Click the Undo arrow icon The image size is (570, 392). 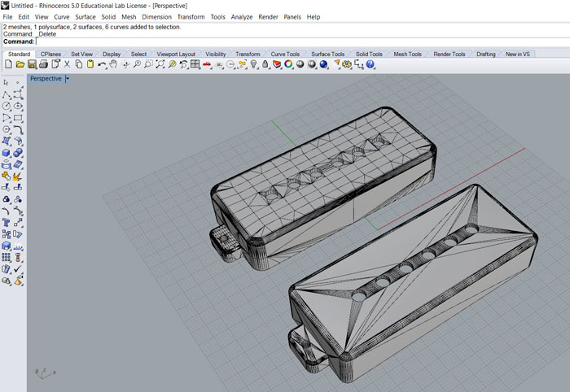102,64
